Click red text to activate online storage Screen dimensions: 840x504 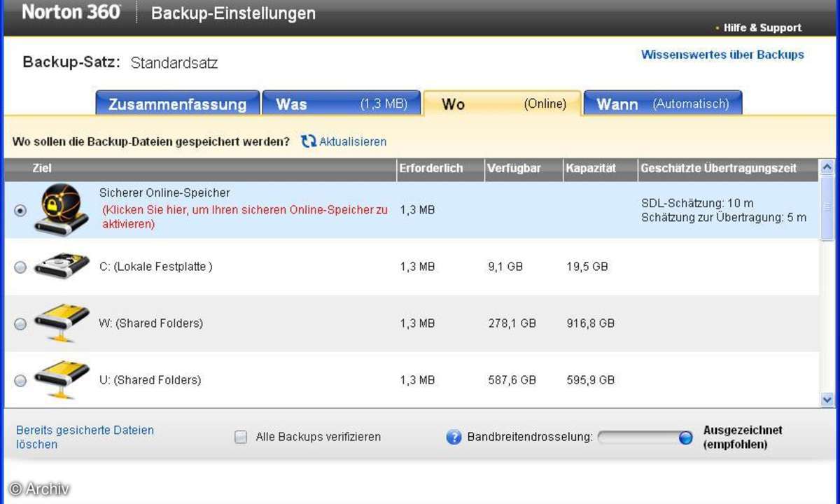coord(245,217)
